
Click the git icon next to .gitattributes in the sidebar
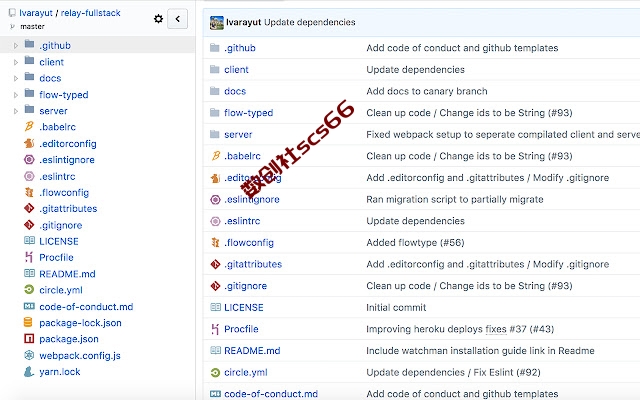tap(29, 209)
